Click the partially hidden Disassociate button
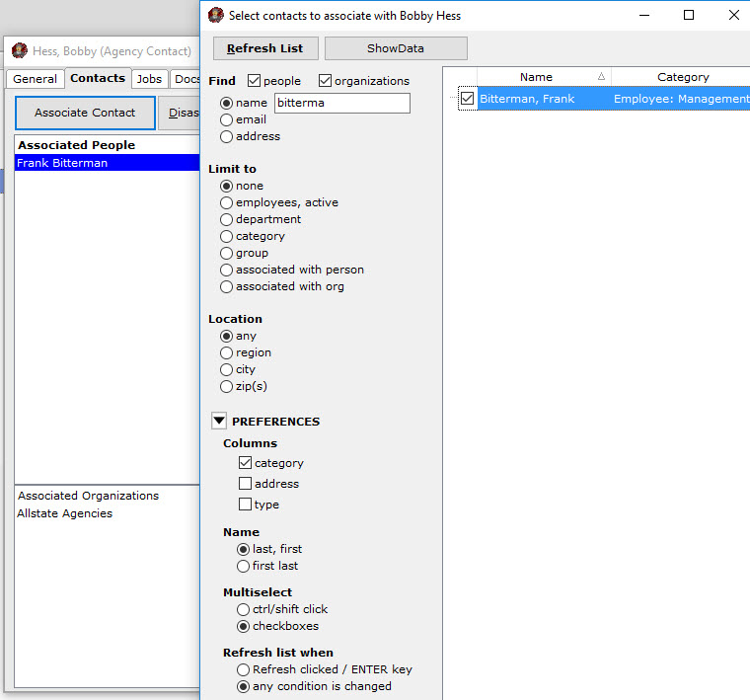The image size is (750, 700). [x=180, y=113]
